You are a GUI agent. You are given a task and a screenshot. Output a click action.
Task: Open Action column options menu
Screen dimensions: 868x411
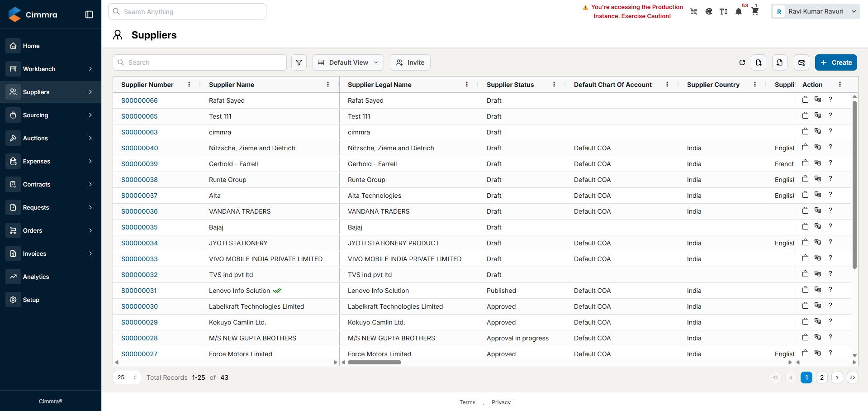[x=840, y=85]
